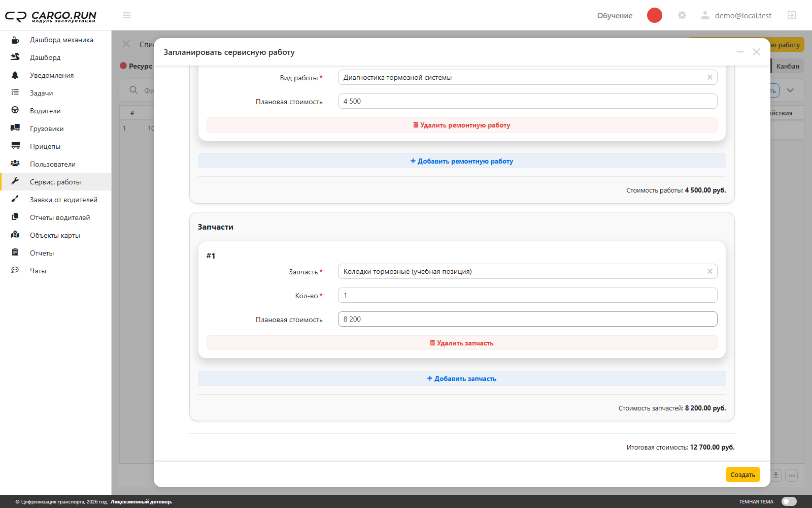Clear the Диагностика тормозной системы selection
Screen dimensions: 812x508
[x=710, y=77]
